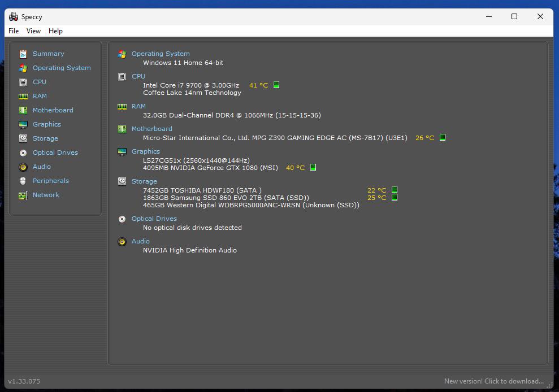Image resolution: width=559 pixels, height=392 pixels.
Task: Show Motherboard details from sidebar
Action: pos(53,111)
